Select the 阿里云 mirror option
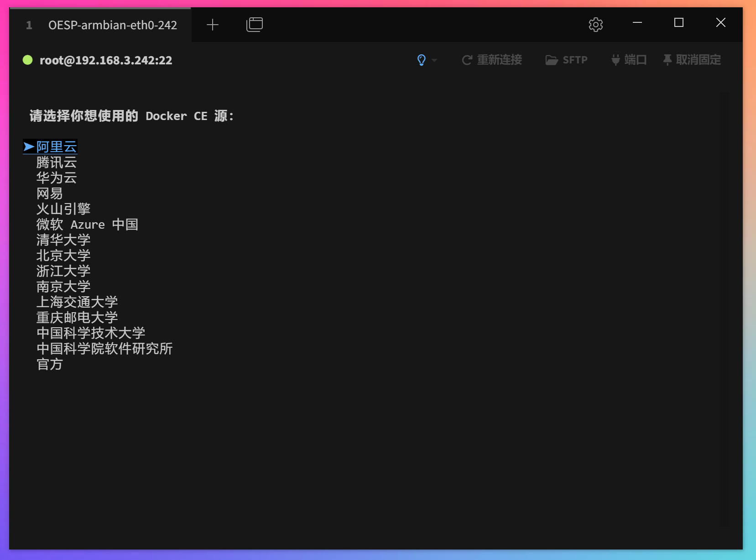 coord(56,147)
